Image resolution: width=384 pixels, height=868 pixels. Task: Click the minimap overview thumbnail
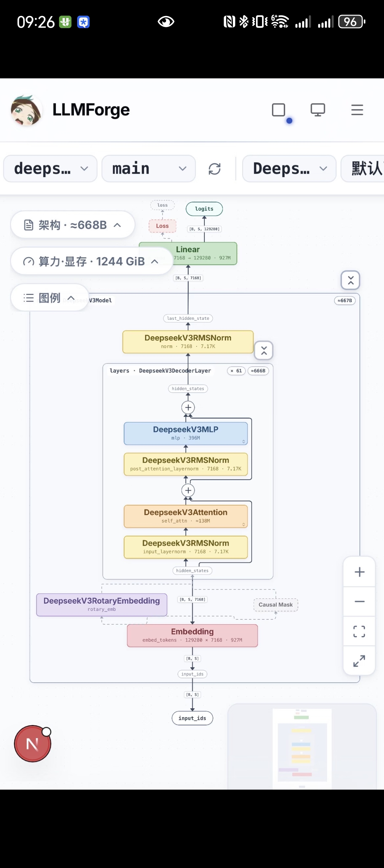click(x=302, y=746)
